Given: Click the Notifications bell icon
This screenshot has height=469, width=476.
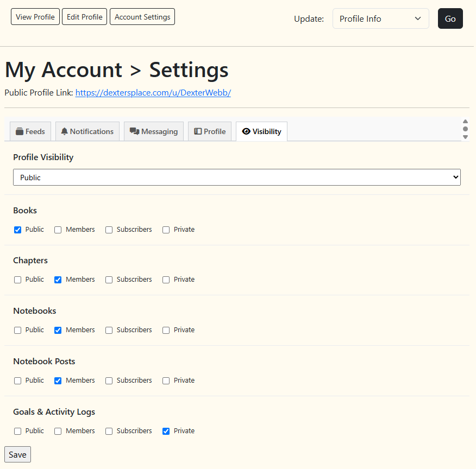Looking at the screenshot, I should (x=64, y=131).
